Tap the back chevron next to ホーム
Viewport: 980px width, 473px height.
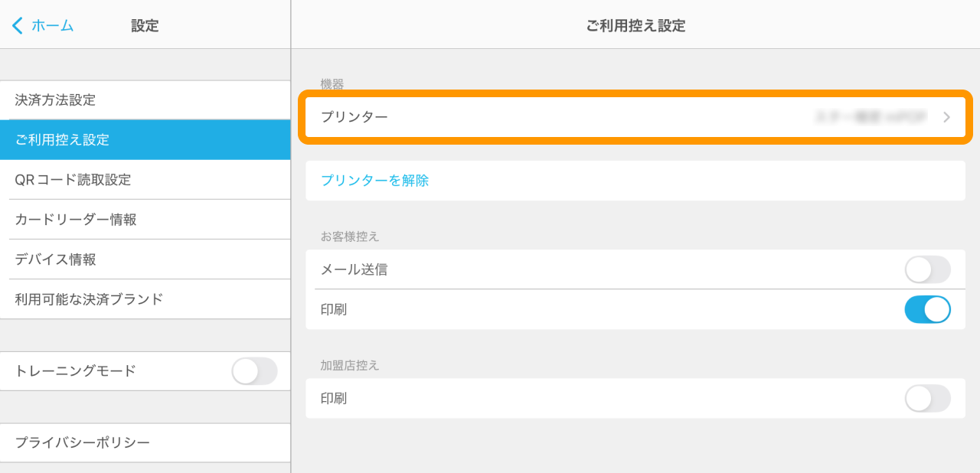(x=17, y=25)
